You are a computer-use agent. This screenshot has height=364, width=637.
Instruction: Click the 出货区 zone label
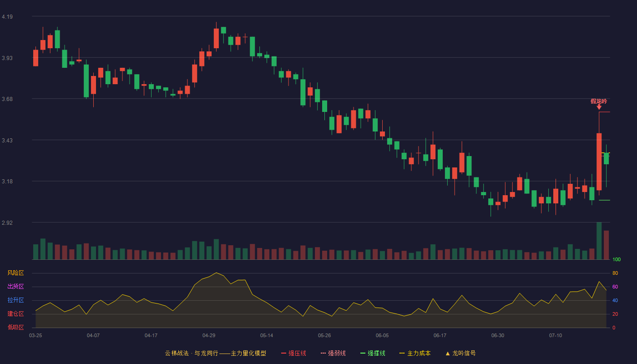[x=15, y=287]
